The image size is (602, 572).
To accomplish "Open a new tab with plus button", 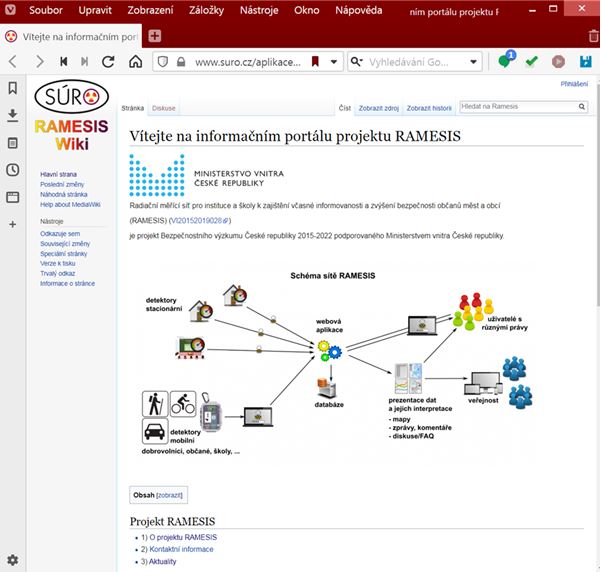I will [x=155, y=36].
